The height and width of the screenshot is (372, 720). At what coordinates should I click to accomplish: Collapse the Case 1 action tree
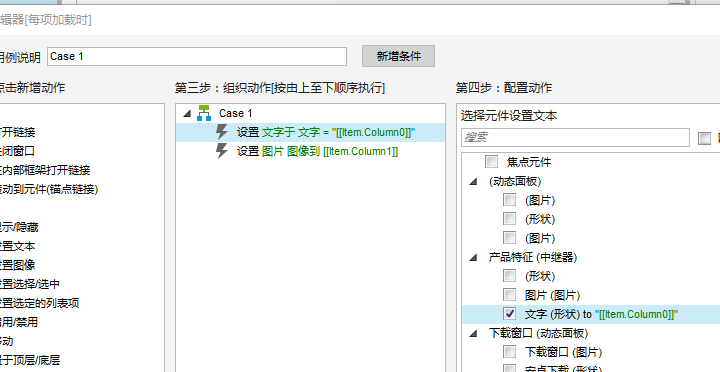tap(187, 113)
